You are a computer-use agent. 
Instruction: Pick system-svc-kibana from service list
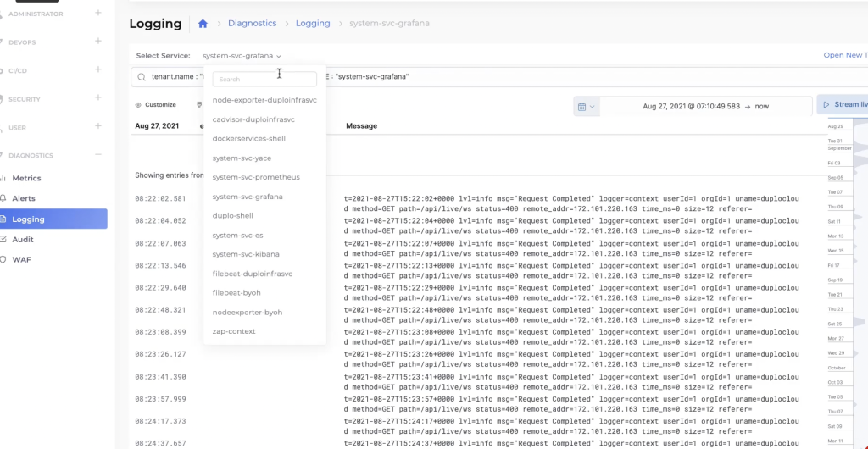tap(246, 254)
